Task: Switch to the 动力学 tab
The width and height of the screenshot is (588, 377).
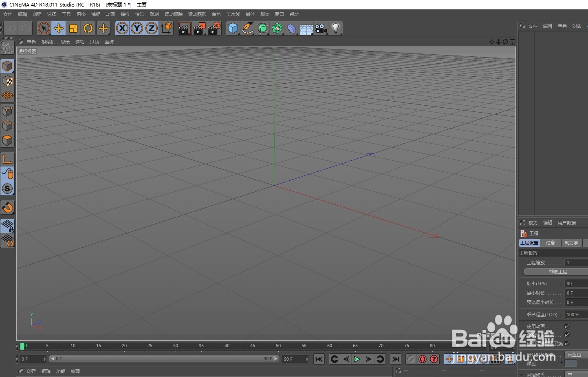Action: [571, 243]
